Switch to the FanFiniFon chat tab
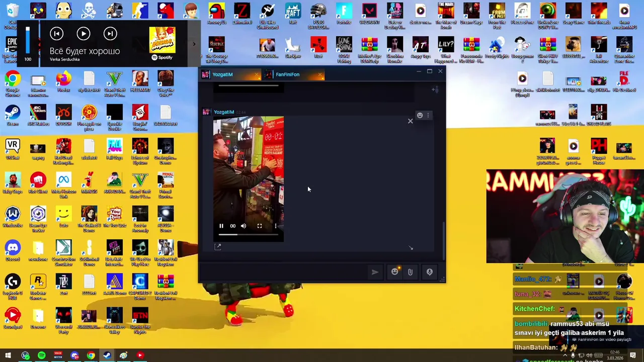This screenshot has width=644, height=362. click(288, 74)
